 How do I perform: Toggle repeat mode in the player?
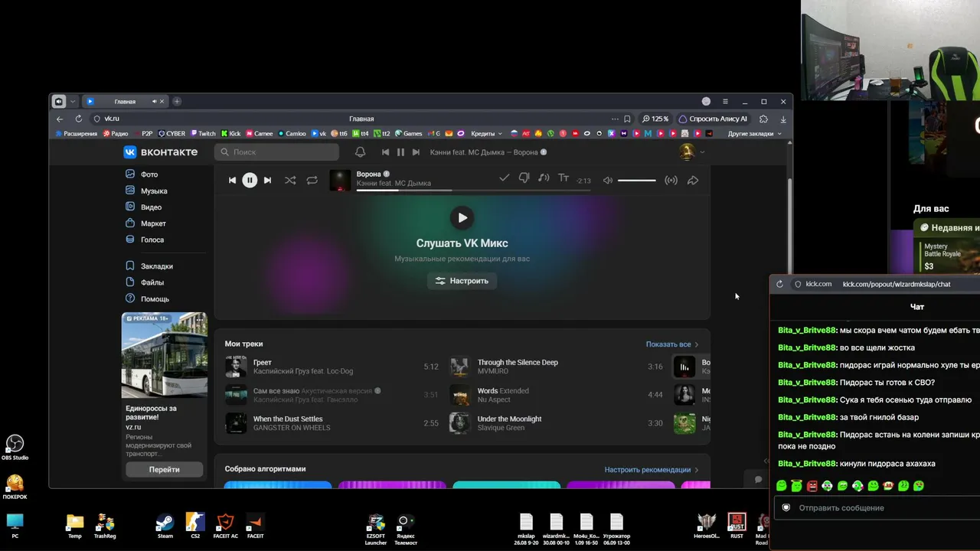point(312,181)
